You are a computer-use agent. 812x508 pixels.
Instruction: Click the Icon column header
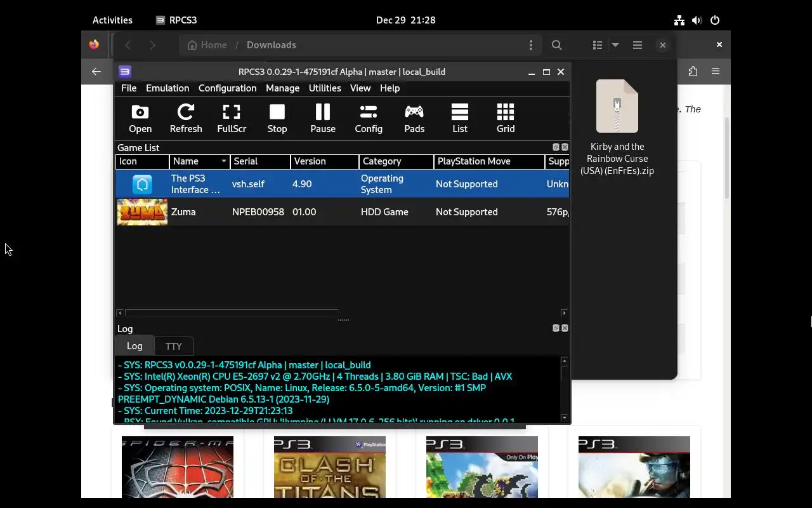click(x=142, y=161)
